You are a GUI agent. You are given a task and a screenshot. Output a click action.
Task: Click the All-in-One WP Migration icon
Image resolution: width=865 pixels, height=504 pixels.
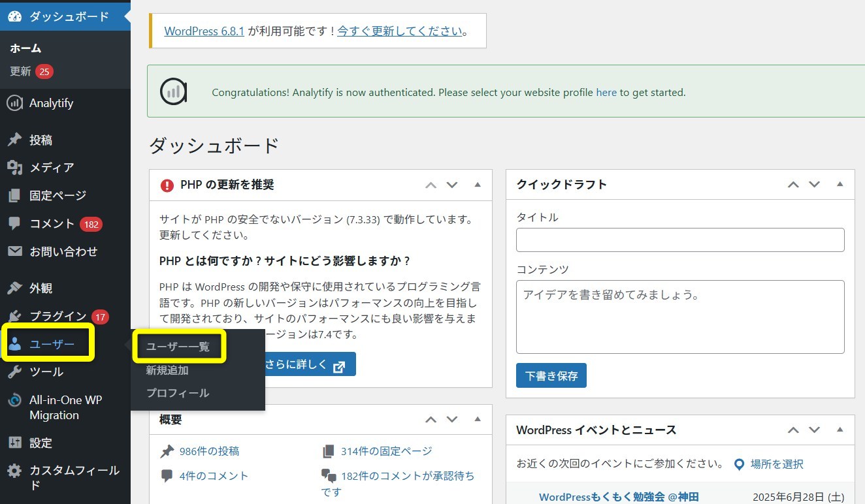click(14, 400)
